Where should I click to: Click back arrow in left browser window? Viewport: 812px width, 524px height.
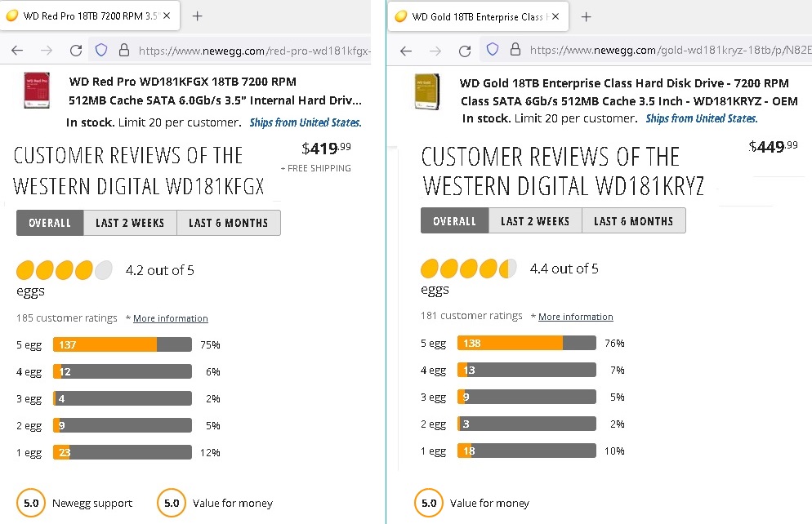[x=17, y=50]
